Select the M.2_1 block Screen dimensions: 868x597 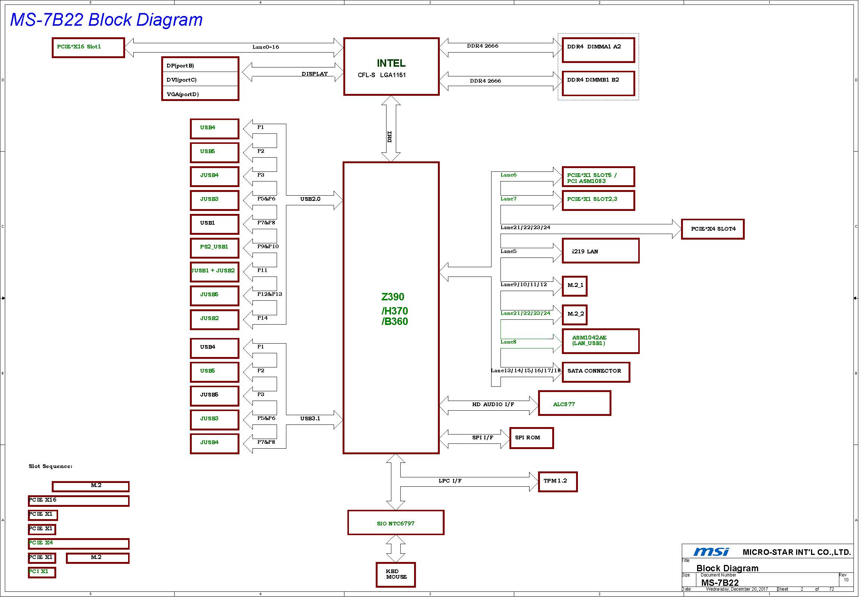575,286
